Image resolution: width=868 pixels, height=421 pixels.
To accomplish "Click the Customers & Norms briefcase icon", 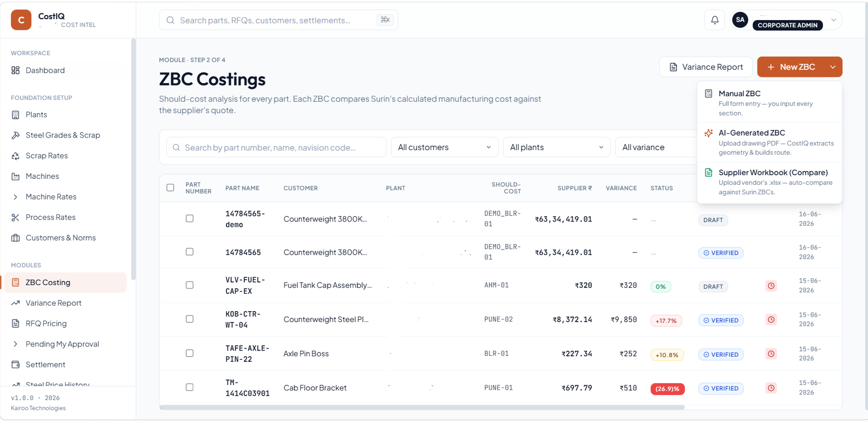I will click(15, 238).
